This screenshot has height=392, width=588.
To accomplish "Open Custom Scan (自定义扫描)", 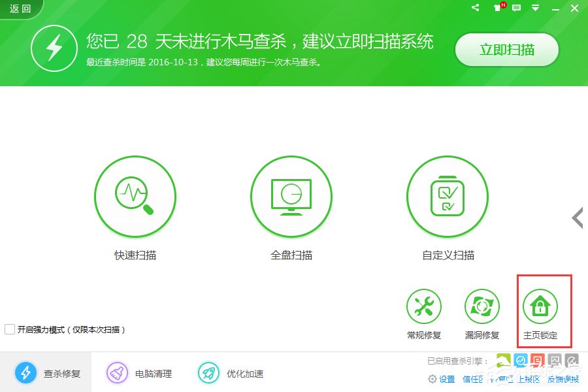I will coord(448,196).
